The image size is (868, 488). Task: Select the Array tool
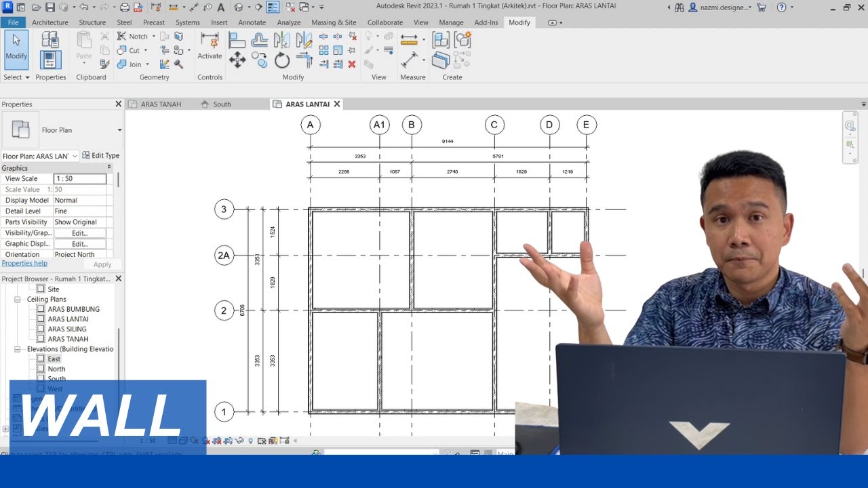[324, 50]
